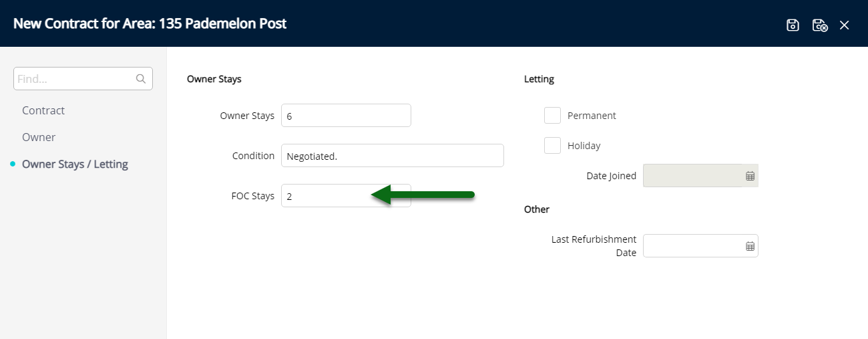868x339 pixels.
Task: Tick the Permanent letting checkbox
Action: click(552, 116)
